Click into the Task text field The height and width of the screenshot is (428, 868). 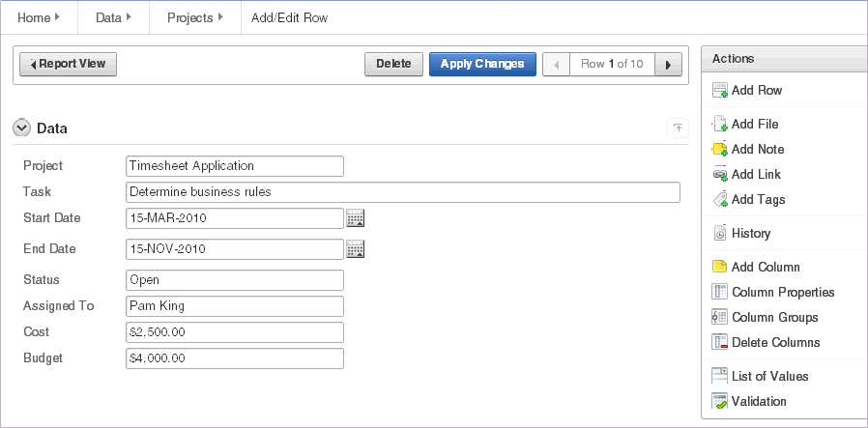coord(403,192)
